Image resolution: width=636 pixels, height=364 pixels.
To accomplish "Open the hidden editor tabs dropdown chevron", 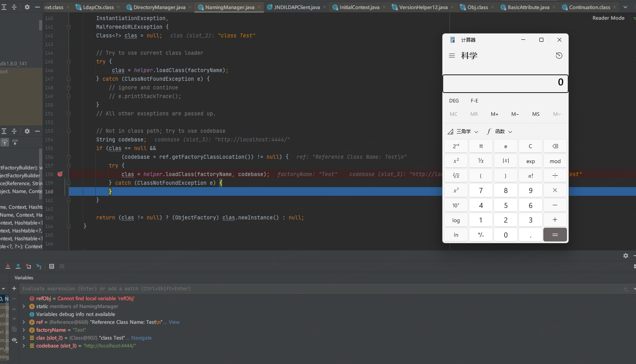I will [x=625, y=7].
